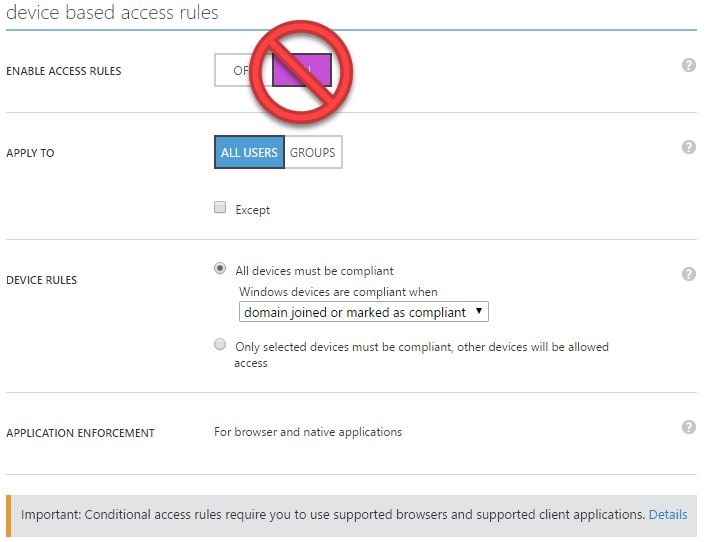Select 'All devices must be compliant' radio
The width and height of the screenshot is (705, 542).
220,269
